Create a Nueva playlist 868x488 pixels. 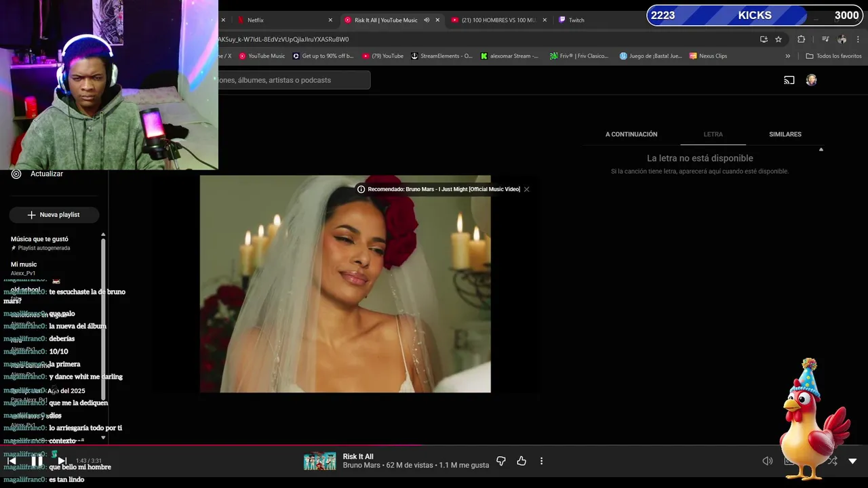pos(54,215)
